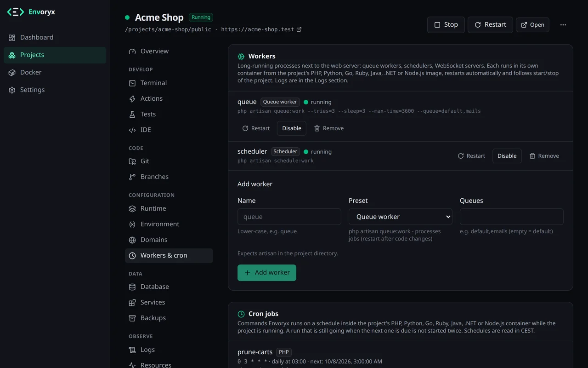Open Settings in the main sidebar
The image size is (588, 368).
55,90
